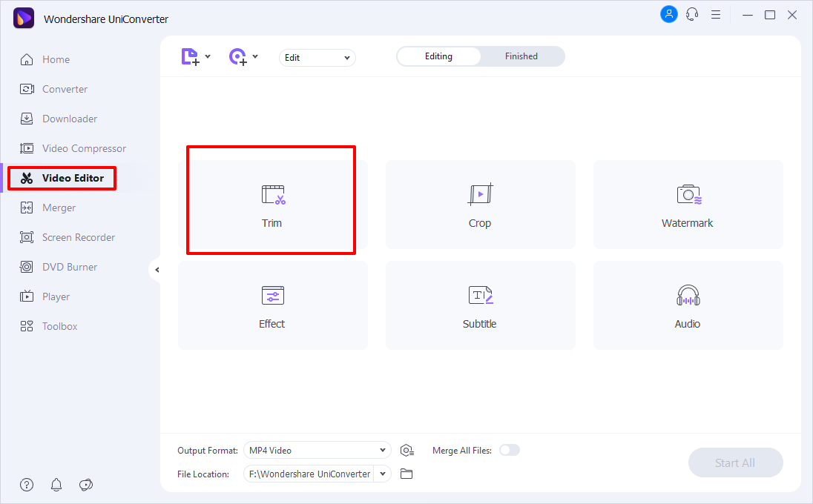Viewport: 813px width, 504px height.
Task: Open the user account icon
Action: [669, 14]
